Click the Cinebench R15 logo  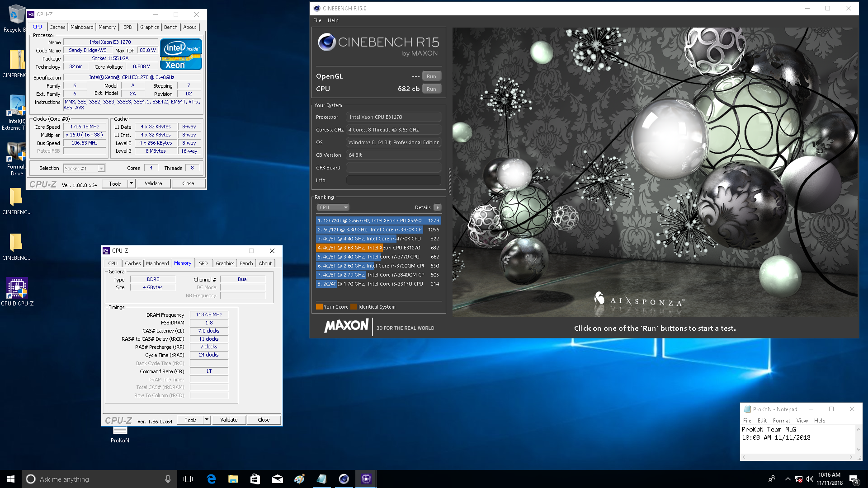click(x=378, y=45)
